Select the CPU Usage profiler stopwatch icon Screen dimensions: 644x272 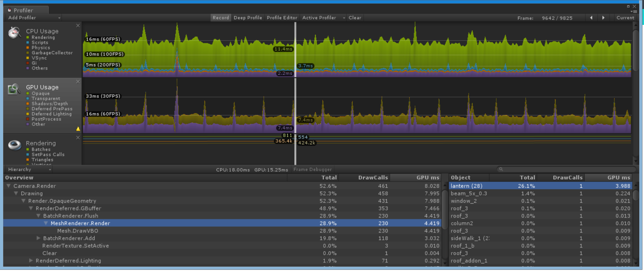[x=14, y=32]
